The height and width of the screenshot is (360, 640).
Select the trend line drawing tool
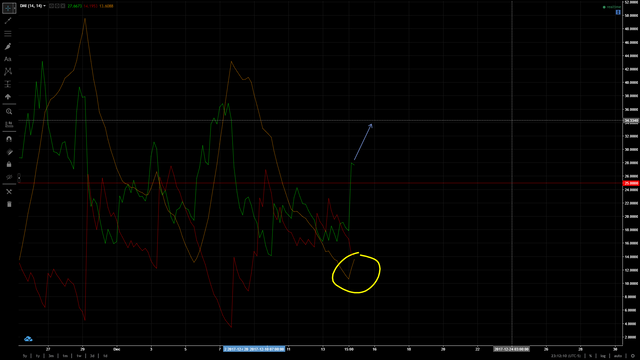[x=8, y=20]
